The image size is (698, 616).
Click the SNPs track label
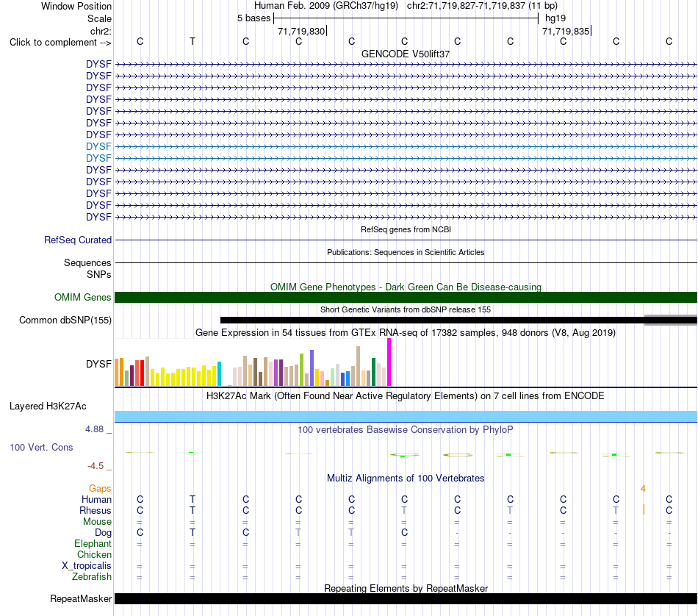99,274
